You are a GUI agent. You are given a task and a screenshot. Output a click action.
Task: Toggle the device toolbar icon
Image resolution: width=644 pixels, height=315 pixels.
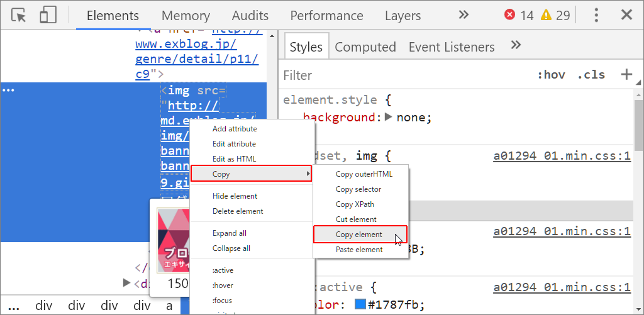[48, 16]
